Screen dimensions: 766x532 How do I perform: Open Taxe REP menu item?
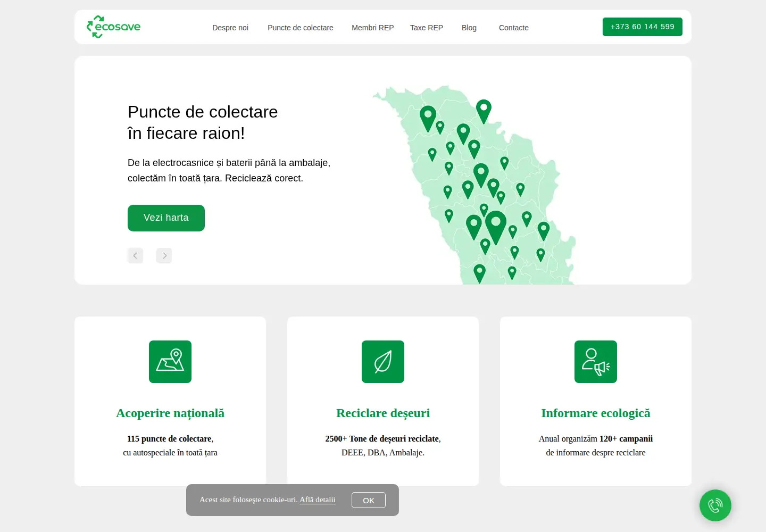point(427,28)
